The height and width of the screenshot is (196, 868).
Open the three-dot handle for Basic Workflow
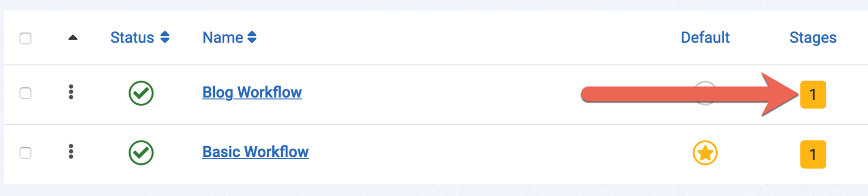tap(71, 151)
